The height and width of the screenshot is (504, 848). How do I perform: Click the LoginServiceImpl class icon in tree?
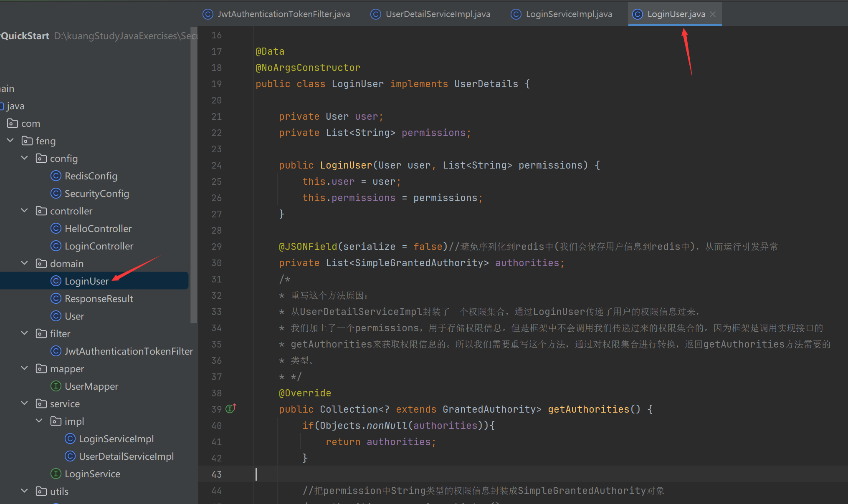pyautogui.click(x=70, y=438)
